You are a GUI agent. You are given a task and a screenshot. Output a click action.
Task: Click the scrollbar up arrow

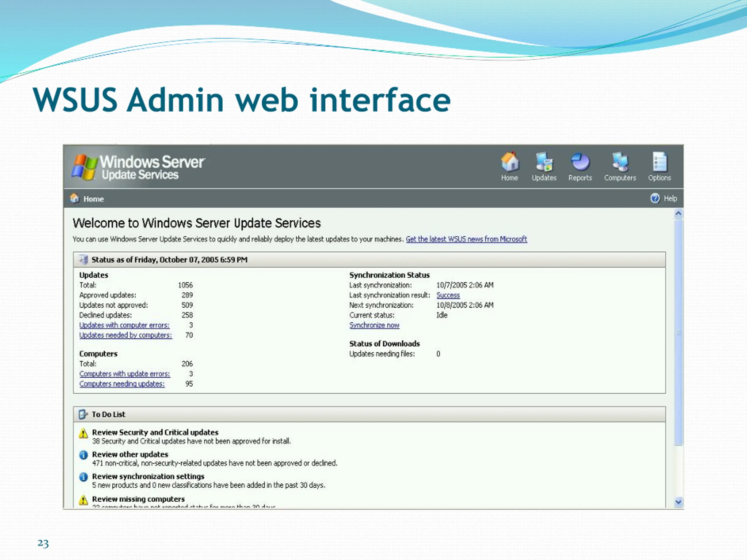[x=678, y=214]
